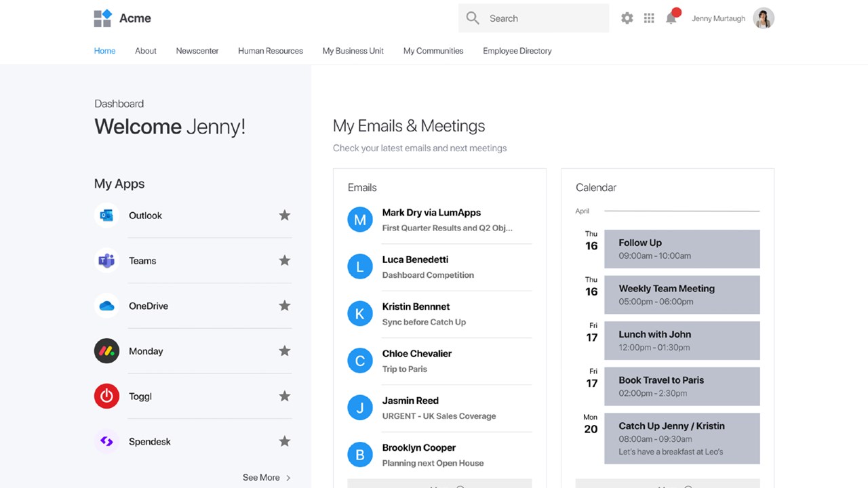Image resolution: width=868 pixels, height=488 pixels.
Task: Toggle favorite star for Outlook
Action: tap(285, 216)
